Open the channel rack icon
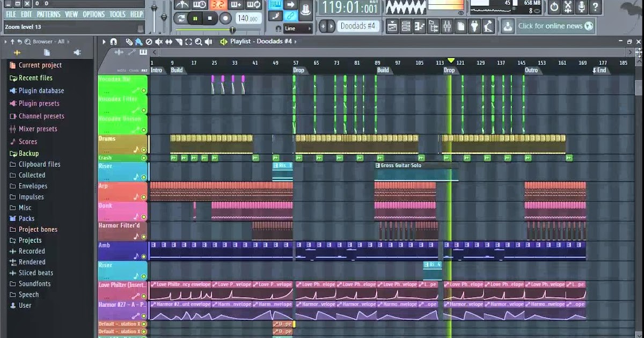 tap(406, 26)
